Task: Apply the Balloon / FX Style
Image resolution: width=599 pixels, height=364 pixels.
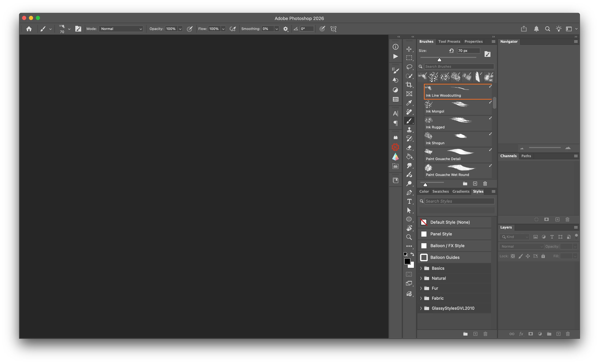Action: (447, 246)
